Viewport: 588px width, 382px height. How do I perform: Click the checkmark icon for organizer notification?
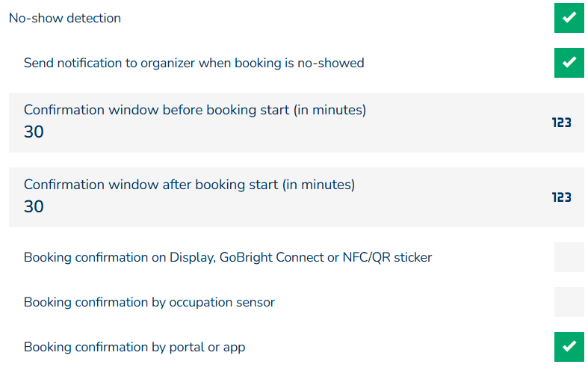(x=569, y=63)
